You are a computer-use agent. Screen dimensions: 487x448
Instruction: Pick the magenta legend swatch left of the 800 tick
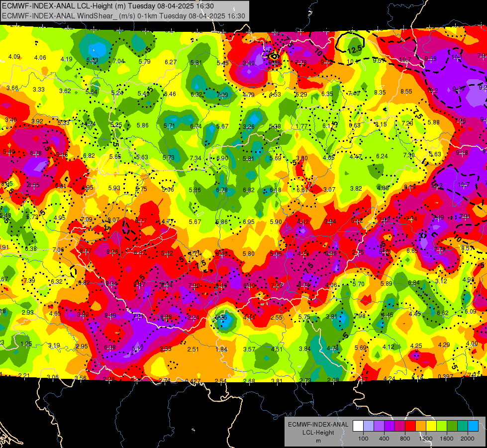[x=400, y=426]
